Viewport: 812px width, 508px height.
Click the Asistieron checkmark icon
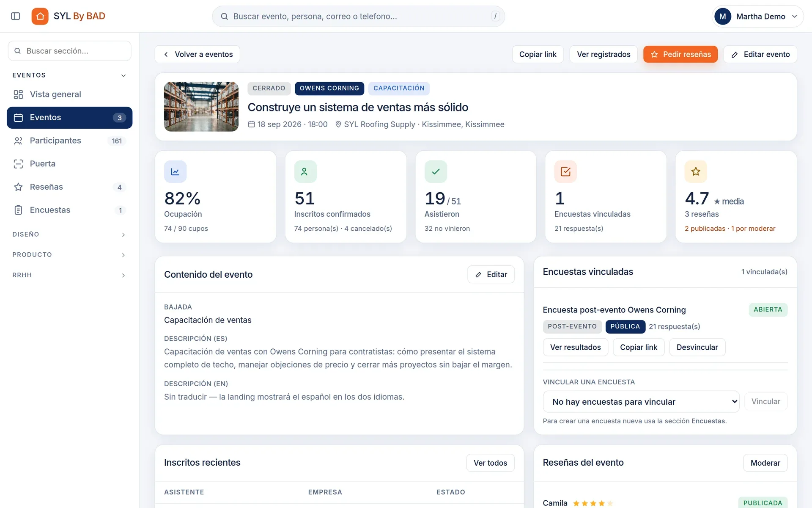pyautogui.click(x=436, y=171)
